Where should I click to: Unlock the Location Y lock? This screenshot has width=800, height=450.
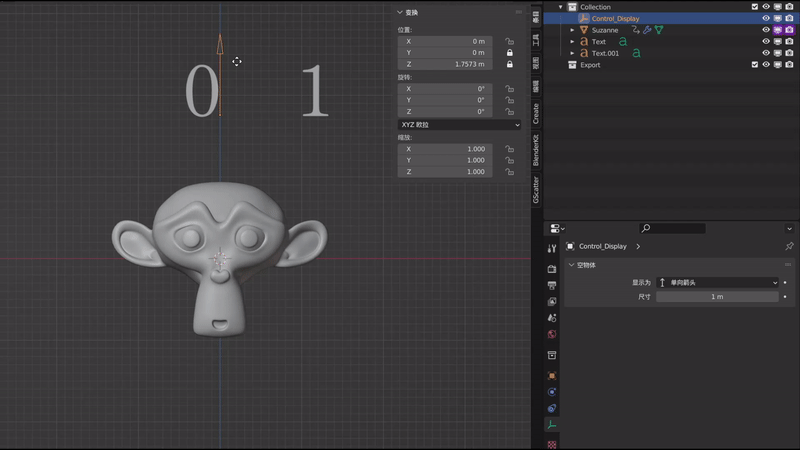[x=509, y=53]
